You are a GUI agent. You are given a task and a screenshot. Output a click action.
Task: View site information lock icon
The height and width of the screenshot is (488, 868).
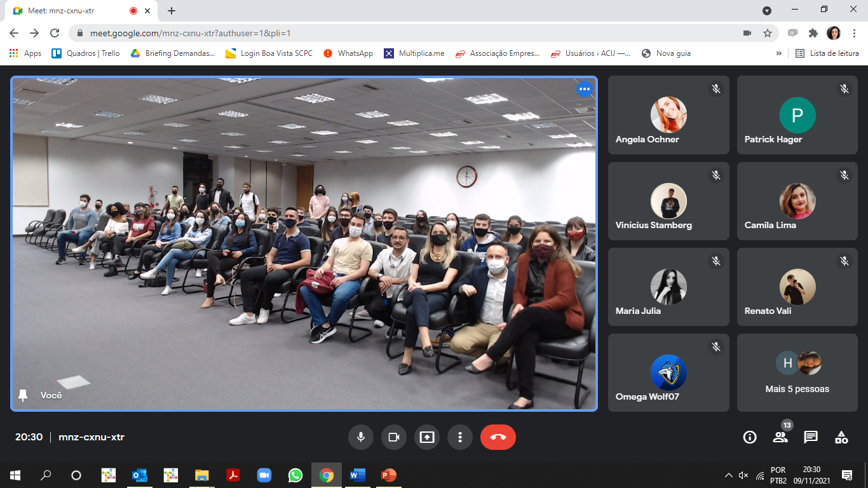pyautogui.click(x=79, y=33)
